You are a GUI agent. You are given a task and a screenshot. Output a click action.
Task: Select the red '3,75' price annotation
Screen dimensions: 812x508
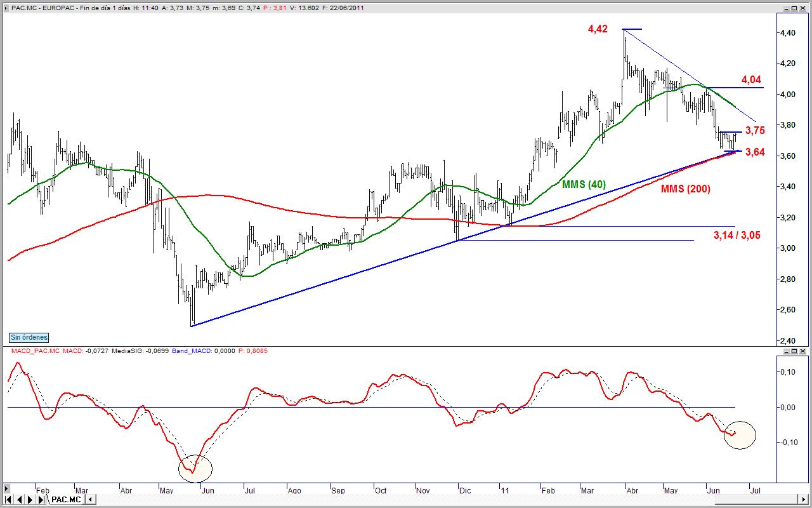pyautogui.click(x=755, y=130)
